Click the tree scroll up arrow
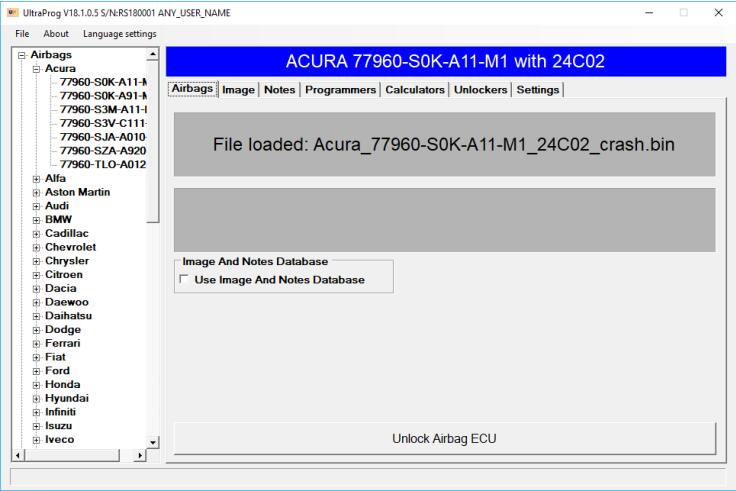736x491 pixels. pyautogui.click(x=153, y=54)
